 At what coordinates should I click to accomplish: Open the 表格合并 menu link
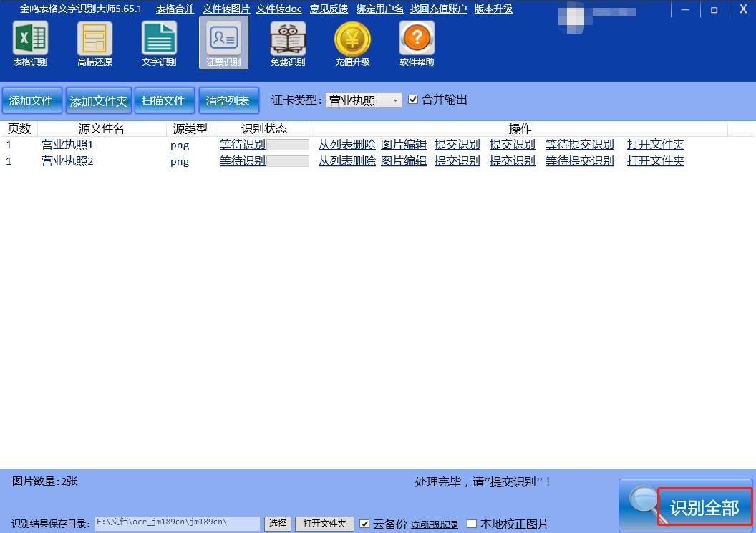tap(175, 9)
